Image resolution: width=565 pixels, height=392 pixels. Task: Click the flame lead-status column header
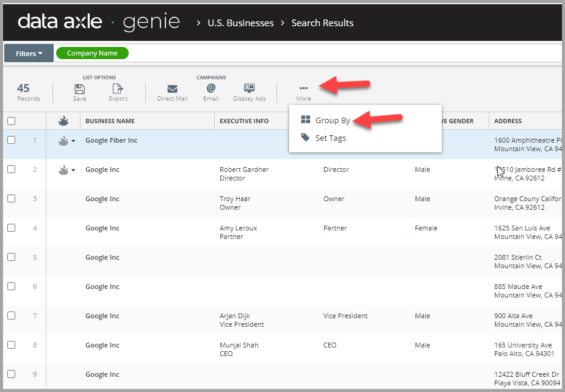(x=63, y=120)
